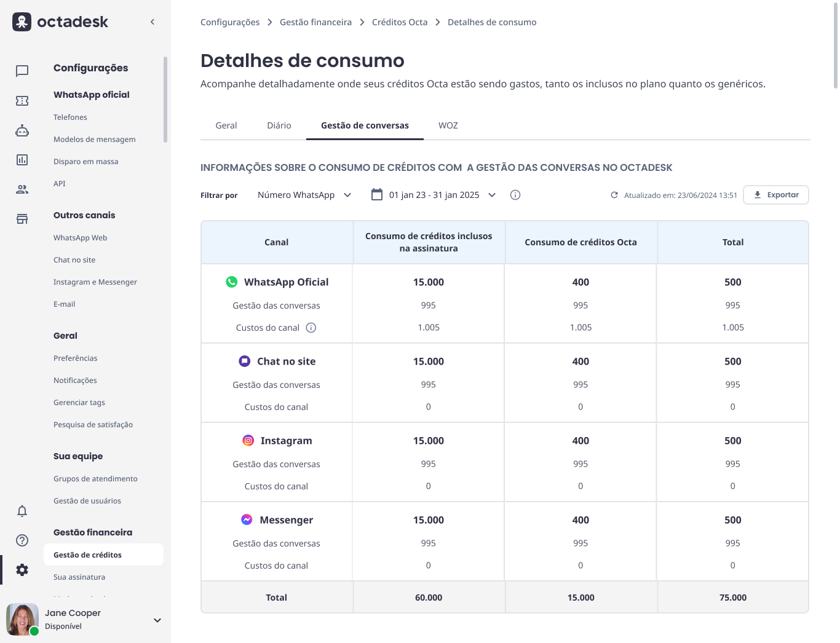Open Sua assinatura menu item
840x643 pixels.
[x=79, y=577]
